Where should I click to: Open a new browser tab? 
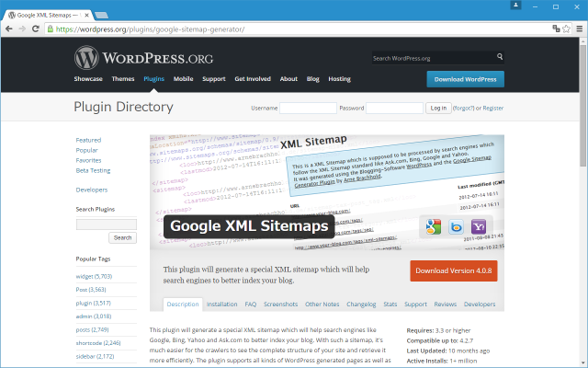click(101, 15)
